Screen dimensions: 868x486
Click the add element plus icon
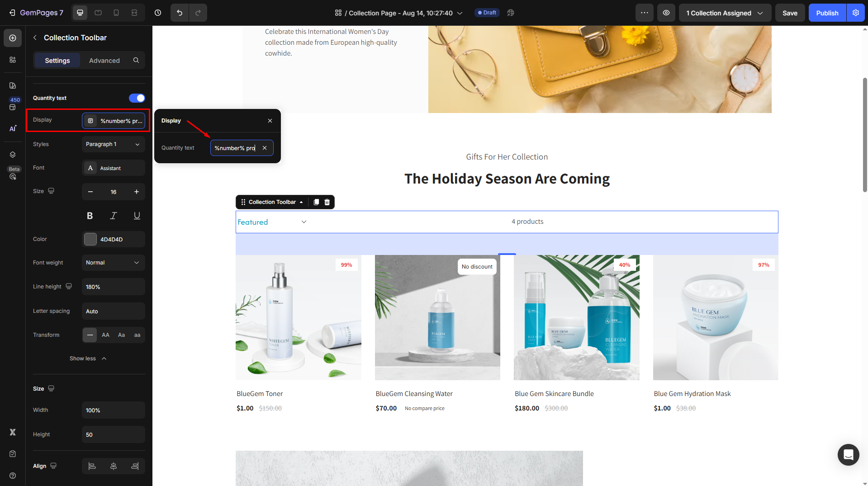tap(13, 38)
